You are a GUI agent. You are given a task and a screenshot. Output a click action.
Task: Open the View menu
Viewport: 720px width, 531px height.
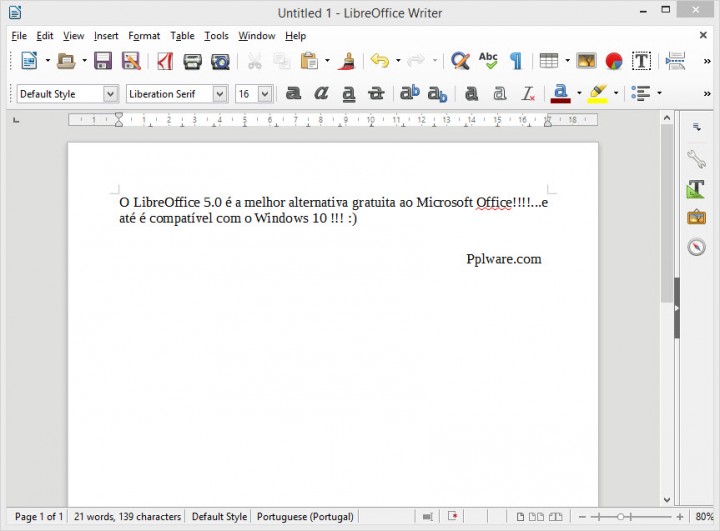(x=73, y=36)
